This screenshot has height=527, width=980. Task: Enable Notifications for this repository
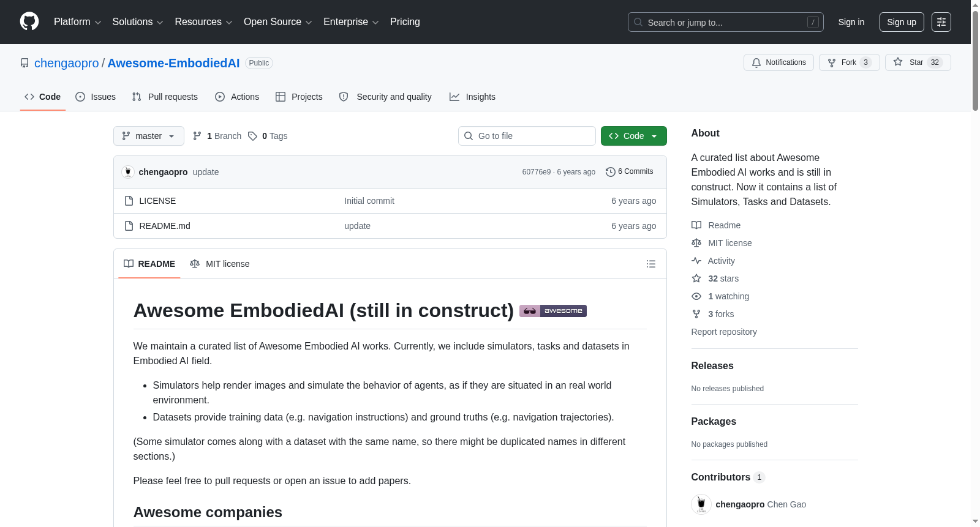pos(778,62)
